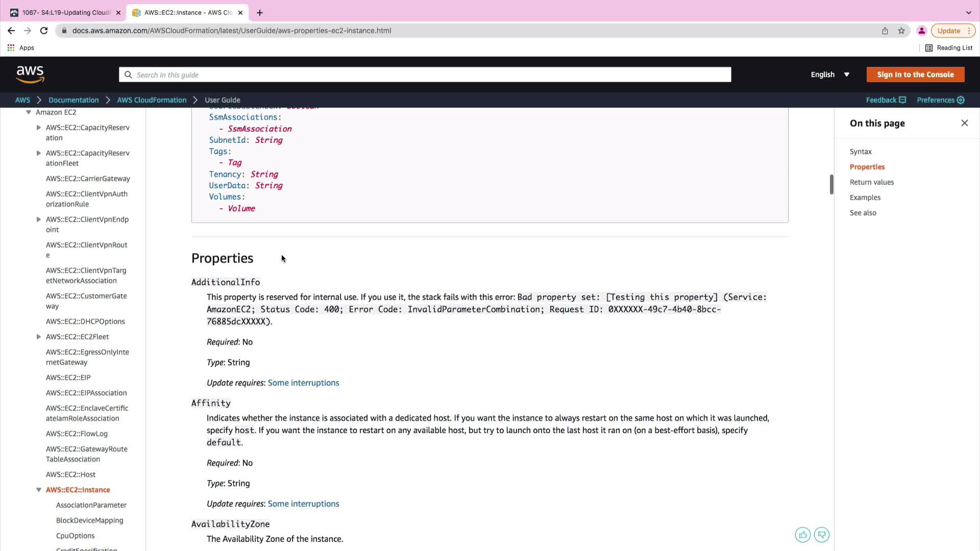Open the Apps grid icon

pyautogui.click(x=11, y=47)
